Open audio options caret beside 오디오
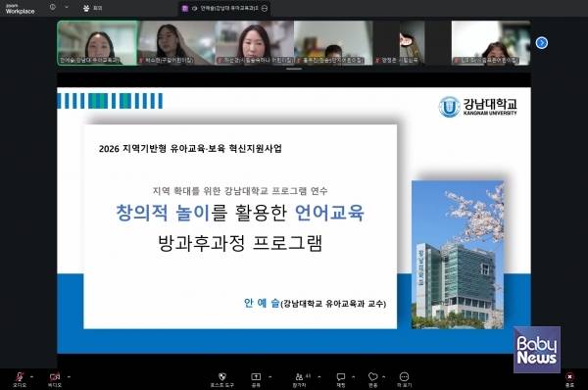Viewport: 588px width, 390px height. (x=31, y=376)
